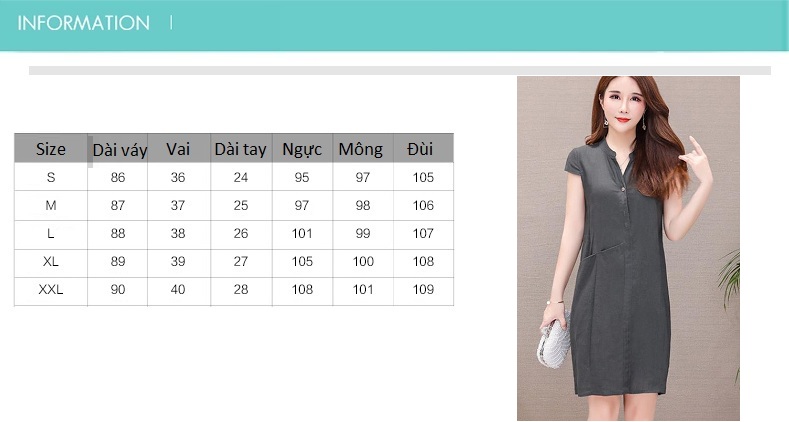Viewport: 789px width, 422px height.
Task: Select shoulder value 40
Action: pyautogui.click(x=178, y=289)
